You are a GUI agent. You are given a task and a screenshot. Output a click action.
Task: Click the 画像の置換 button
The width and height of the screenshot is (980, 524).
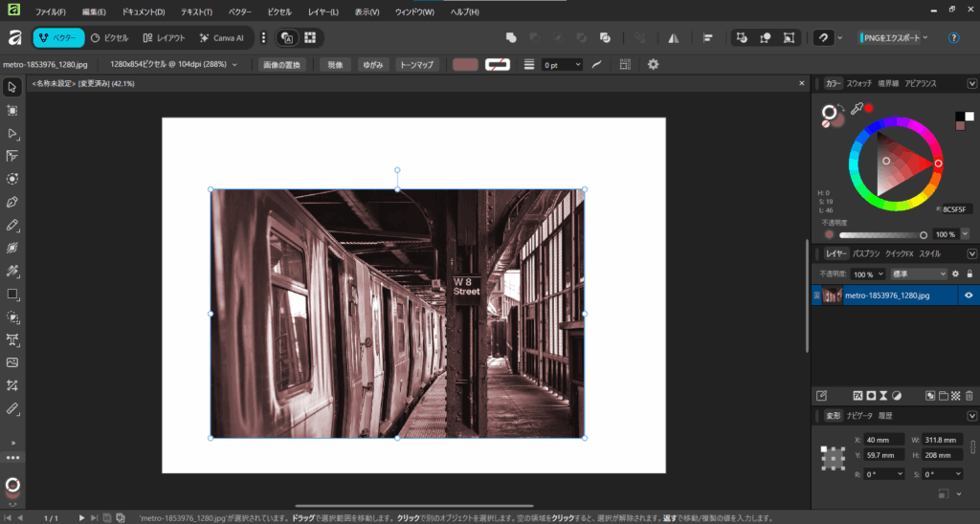tap(280, 64)
